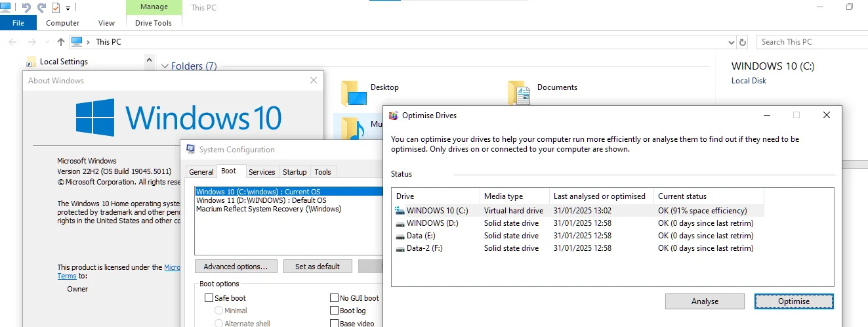This screenshot has width=868, height=327.
Task: Select Macrium Reflect System Recovery boot entry
Action: [269, 209]
